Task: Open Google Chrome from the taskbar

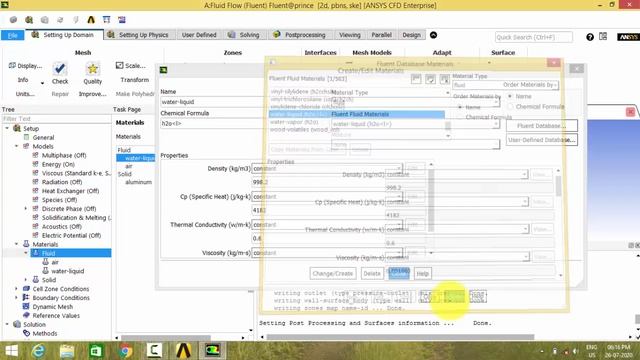Action: pos(125,350)
